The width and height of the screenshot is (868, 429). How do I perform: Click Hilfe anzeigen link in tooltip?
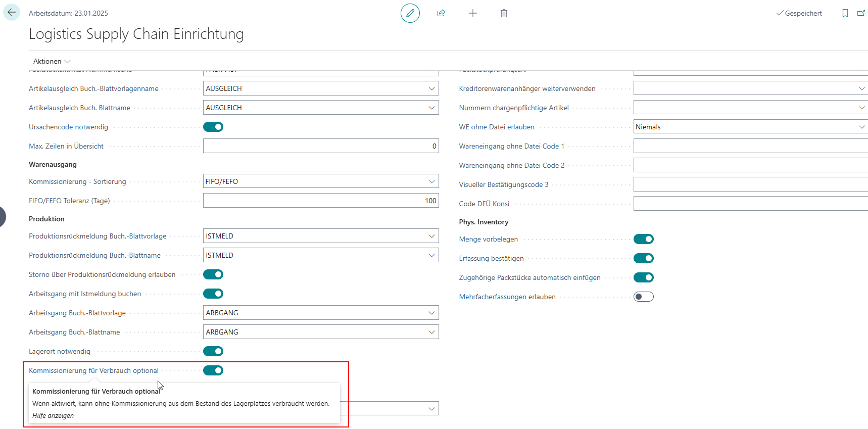53,415
